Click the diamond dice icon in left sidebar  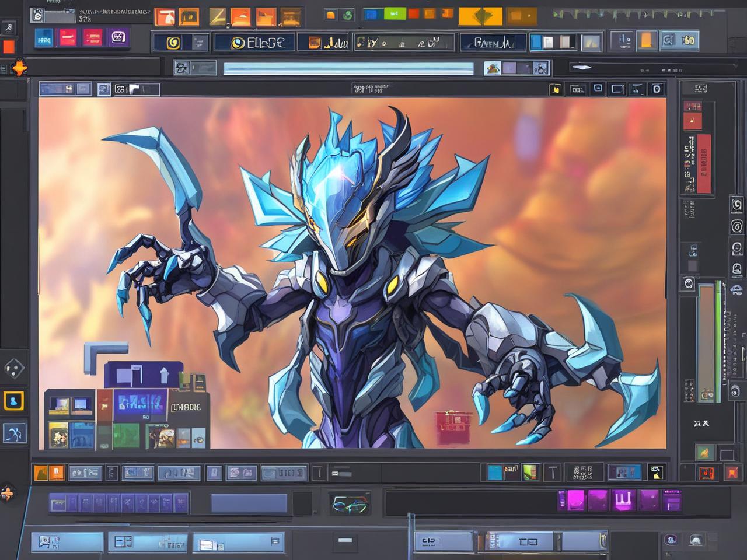pos(13,369)
